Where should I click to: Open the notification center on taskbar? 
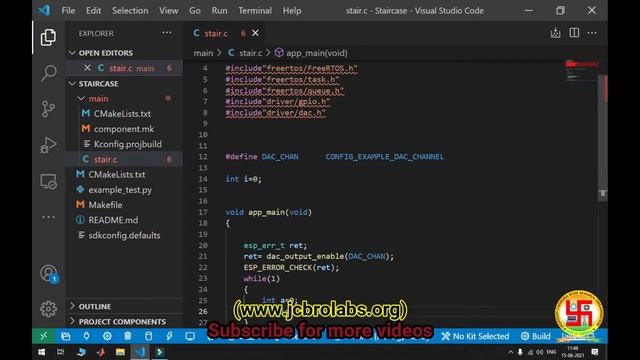[595, 352]
